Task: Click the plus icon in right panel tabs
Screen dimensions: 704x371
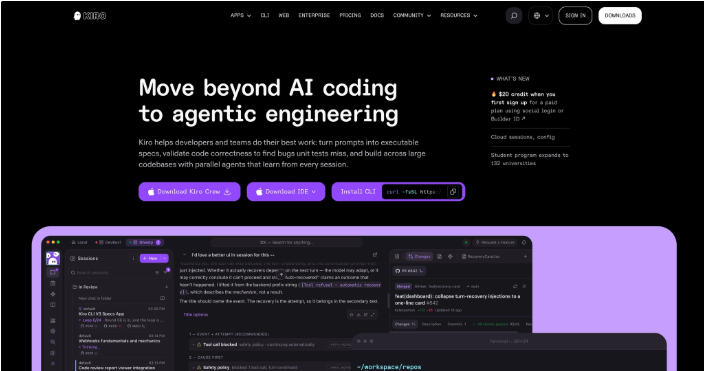Action: click(x=525, y=256)
